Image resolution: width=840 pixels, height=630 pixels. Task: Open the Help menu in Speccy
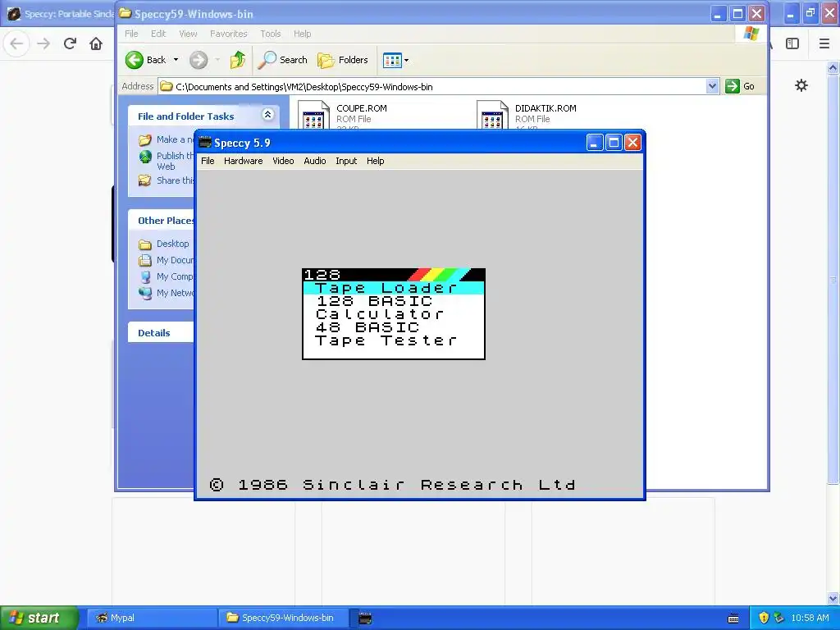[x=375, y=161]
